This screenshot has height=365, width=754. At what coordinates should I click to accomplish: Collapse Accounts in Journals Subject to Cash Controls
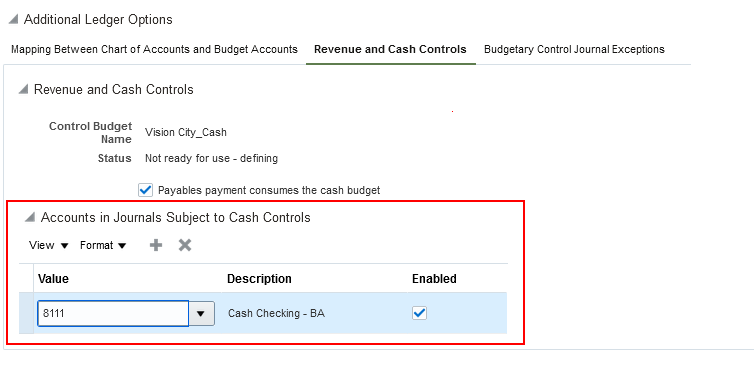(x=30, y=217)
